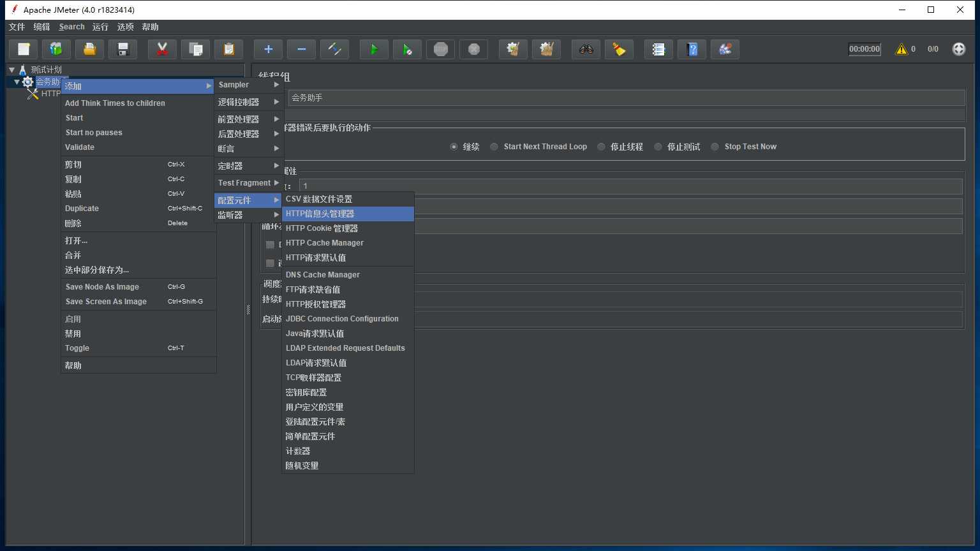Click the New test plan toolbar icon

24,49
